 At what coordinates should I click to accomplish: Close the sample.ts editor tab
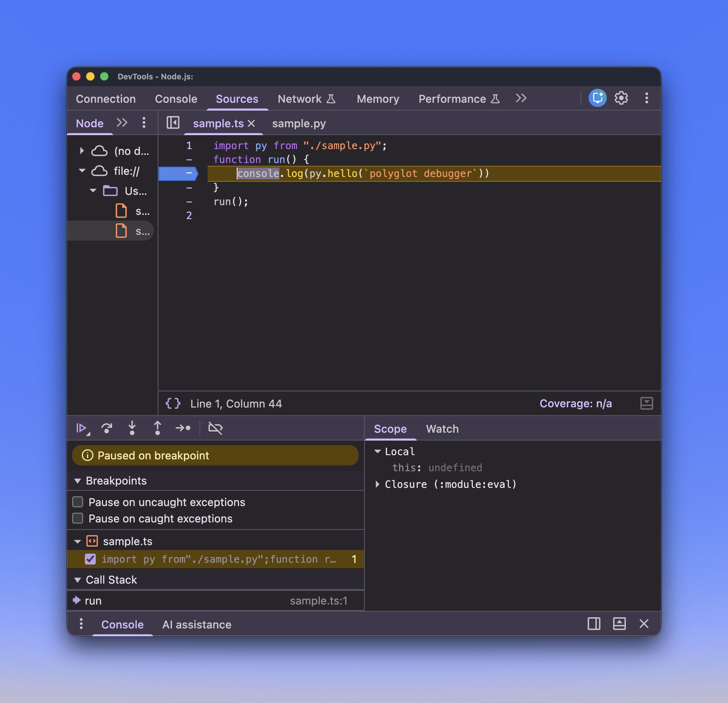(x=252, y=123)
